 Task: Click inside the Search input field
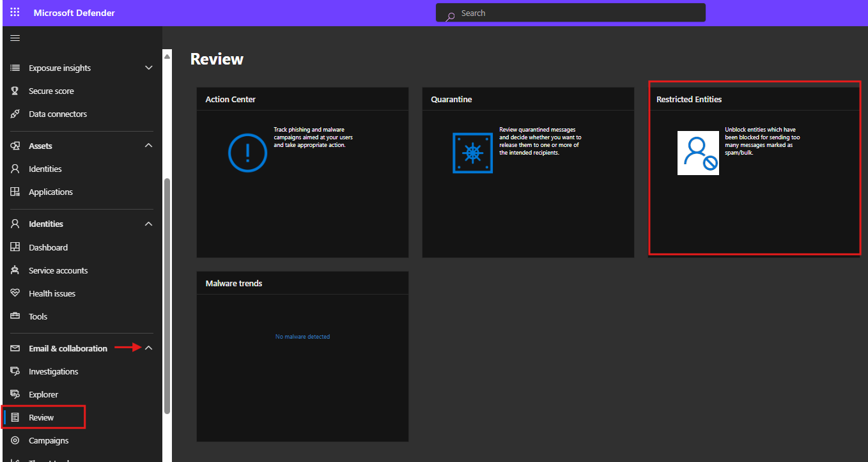(x=571, y=13)
